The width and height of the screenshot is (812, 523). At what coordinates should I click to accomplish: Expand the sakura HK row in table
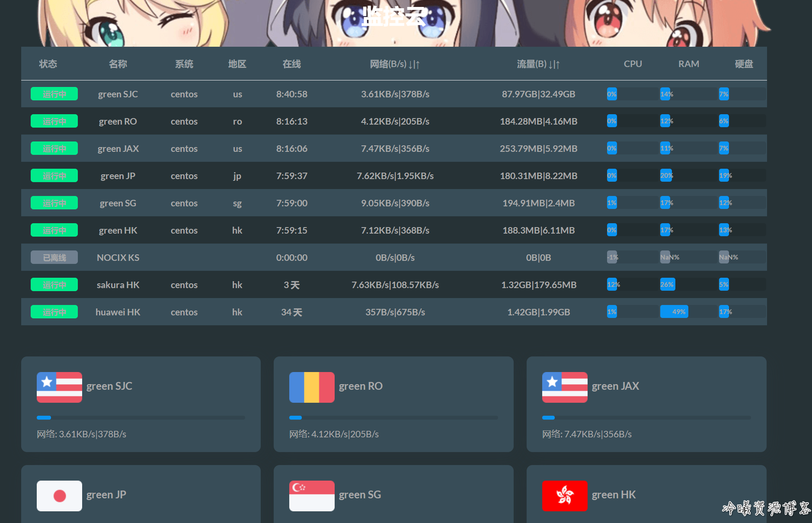point(394,285)
